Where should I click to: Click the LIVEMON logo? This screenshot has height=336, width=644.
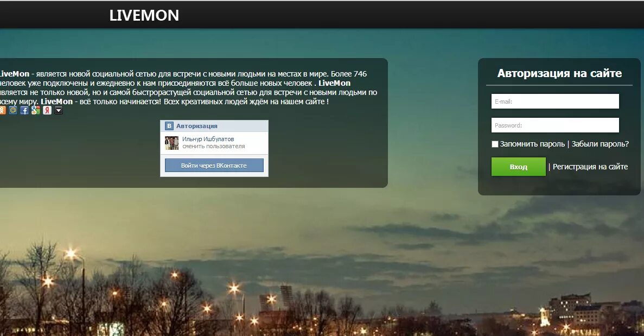(144, 16)
